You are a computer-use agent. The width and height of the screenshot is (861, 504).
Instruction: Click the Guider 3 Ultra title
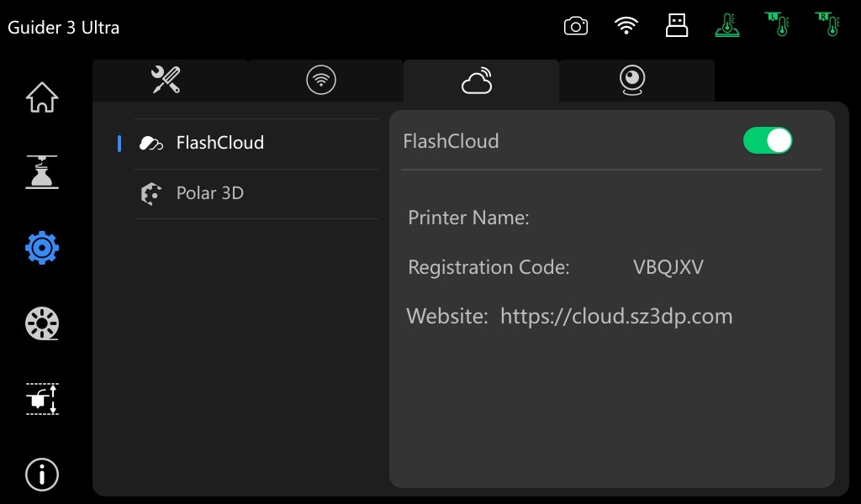pos(63,28)
